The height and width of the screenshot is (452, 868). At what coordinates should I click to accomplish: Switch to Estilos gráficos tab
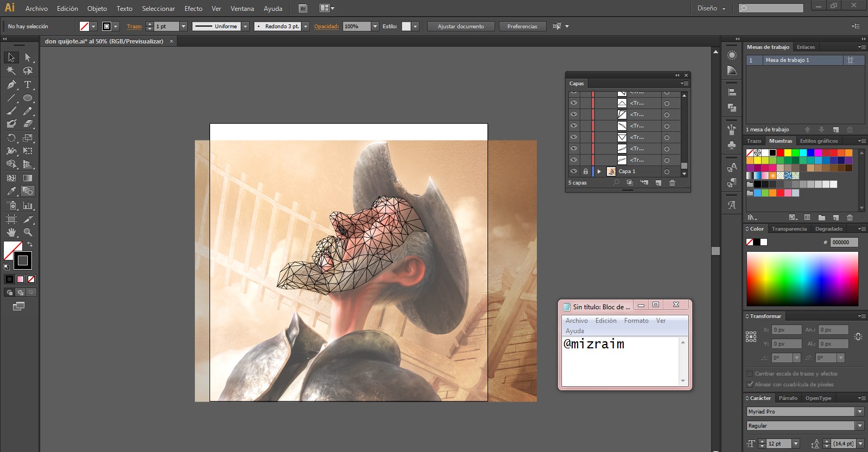819,141
